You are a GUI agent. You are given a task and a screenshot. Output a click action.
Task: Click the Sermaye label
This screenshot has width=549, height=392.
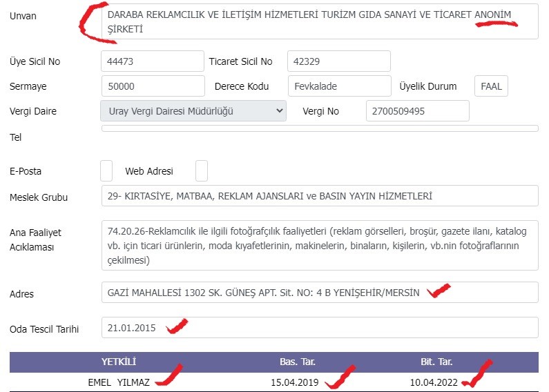click(x=28, y=86)
